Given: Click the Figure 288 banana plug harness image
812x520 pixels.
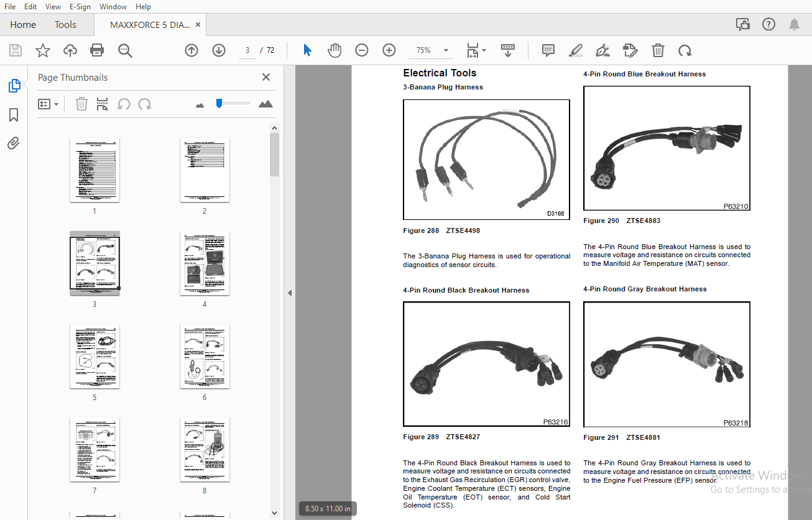Looking at the screenshot, I should tap(486, 160).
